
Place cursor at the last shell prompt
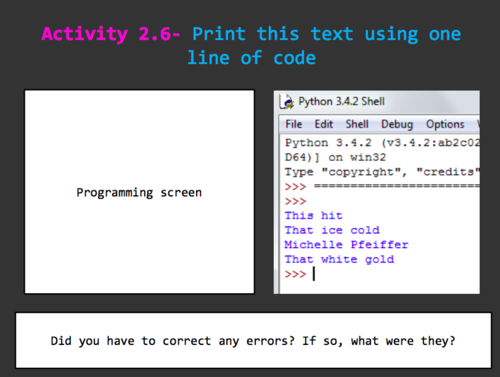314,274
